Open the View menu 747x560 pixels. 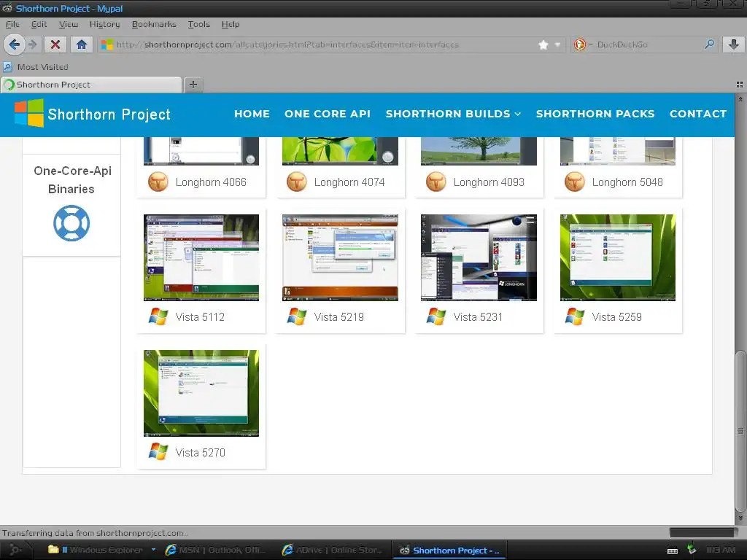click(68, 24)
